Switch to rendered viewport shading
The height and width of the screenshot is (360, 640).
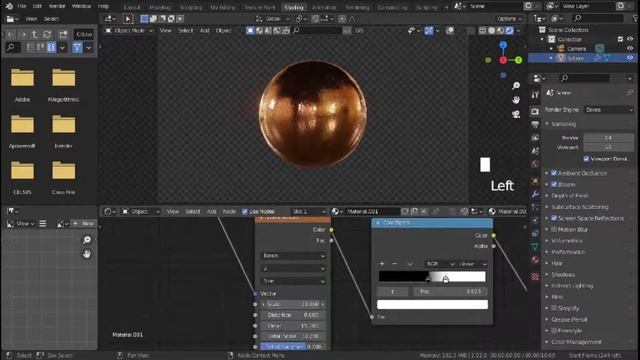pos(510,31)
